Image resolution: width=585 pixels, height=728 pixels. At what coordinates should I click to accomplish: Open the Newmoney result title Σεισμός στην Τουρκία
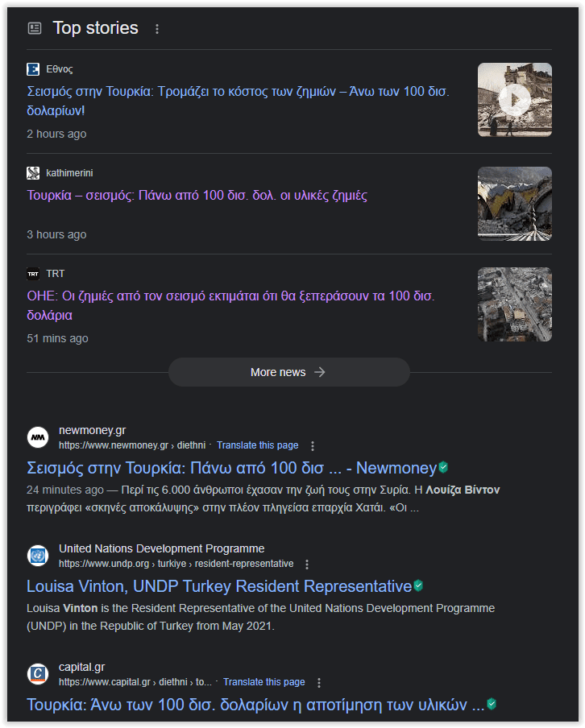pos(231,468)
